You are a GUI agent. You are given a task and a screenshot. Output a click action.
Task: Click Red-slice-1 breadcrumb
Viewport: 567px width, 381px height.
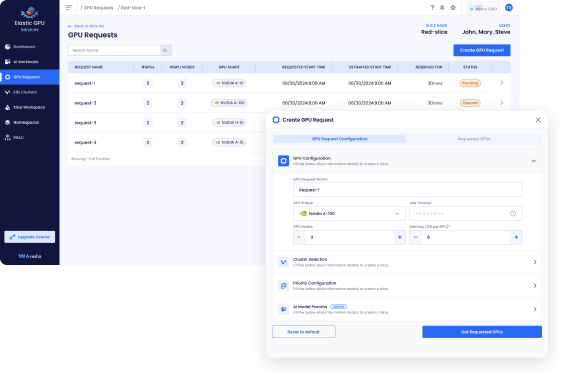133,8
